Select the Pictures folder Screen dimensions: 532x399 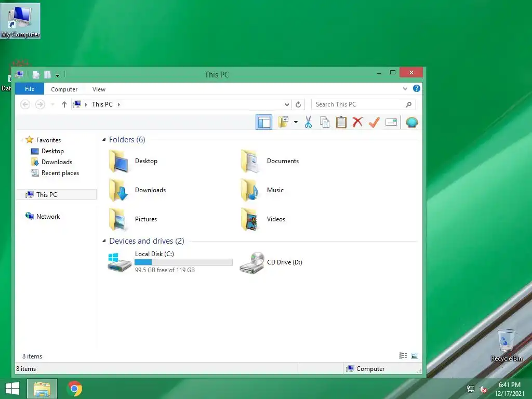pyautogui.click(x=133, y=219)
